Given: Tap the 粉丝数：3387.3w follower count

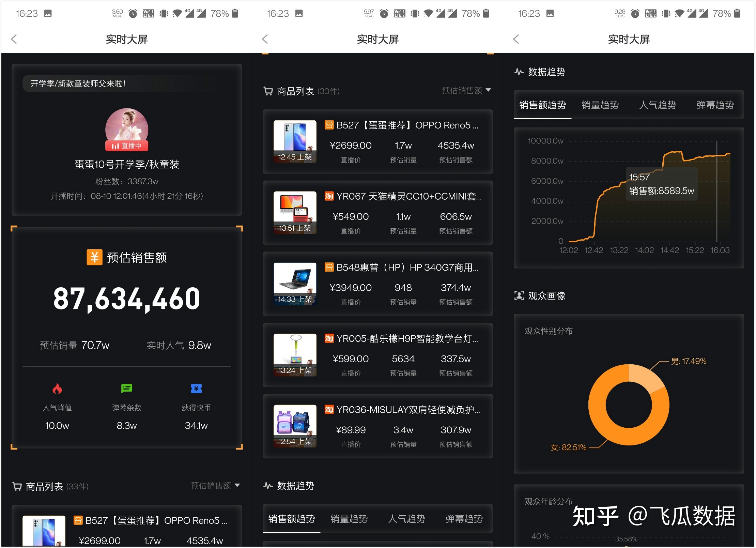Looking at the screenshot, I should (x=127, y=181).
